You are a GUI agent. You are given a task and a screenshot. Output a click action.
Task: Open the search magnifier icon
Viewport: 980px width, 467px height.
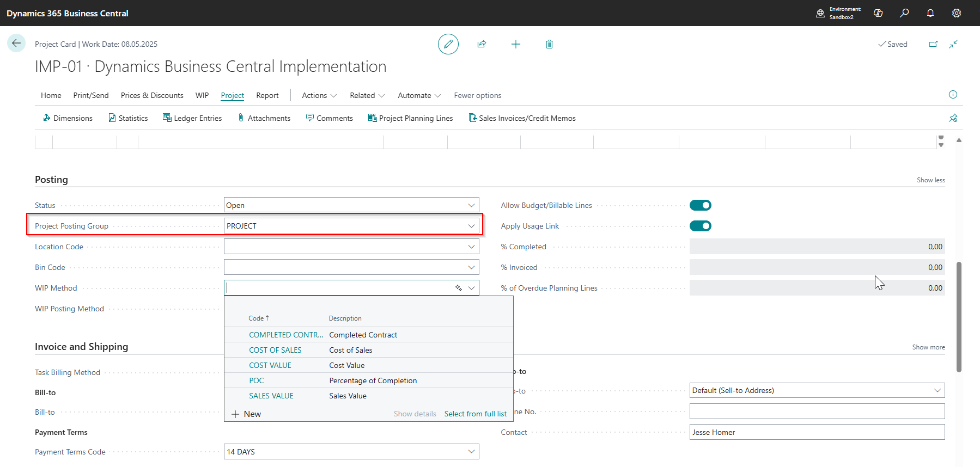coord(904,13)
